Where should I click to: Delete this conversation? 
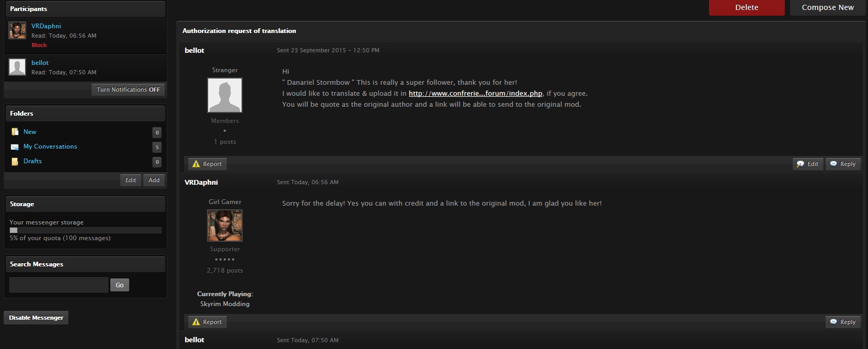(x=746, y=7)
